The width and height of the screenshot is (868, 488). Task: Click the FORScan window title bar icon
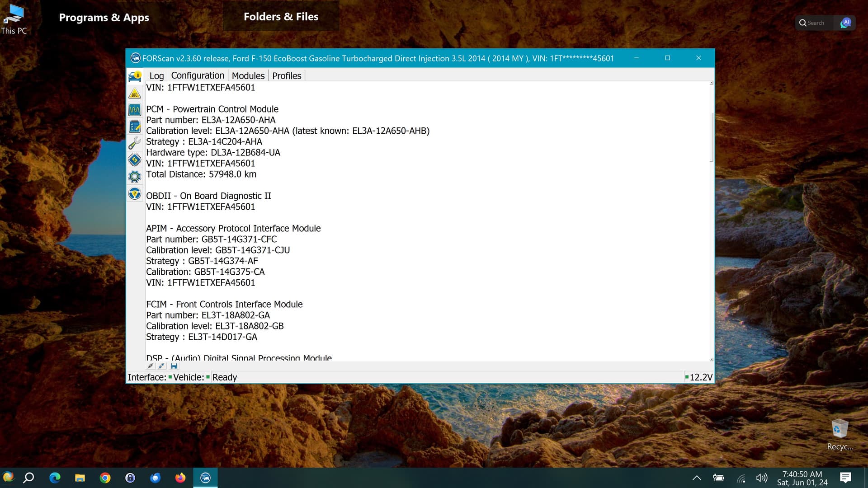coord(135,58)
